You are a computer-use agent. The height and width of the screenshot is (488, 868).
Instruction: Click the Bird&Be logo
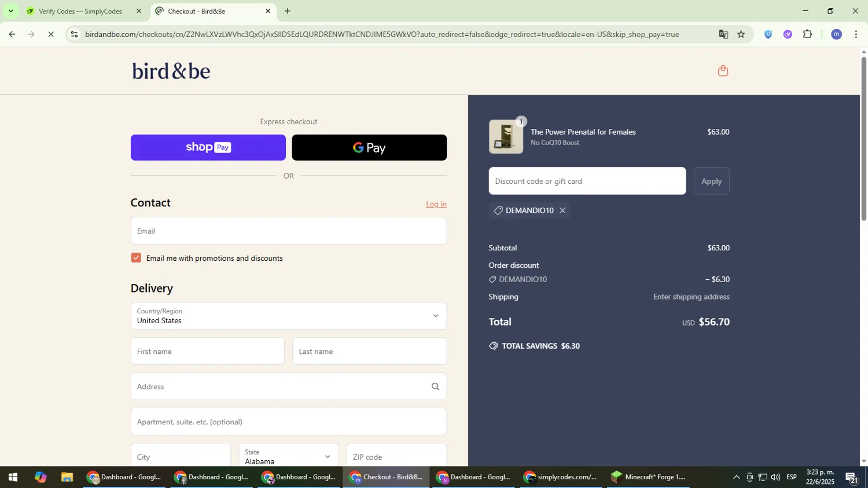click(171, 71)
